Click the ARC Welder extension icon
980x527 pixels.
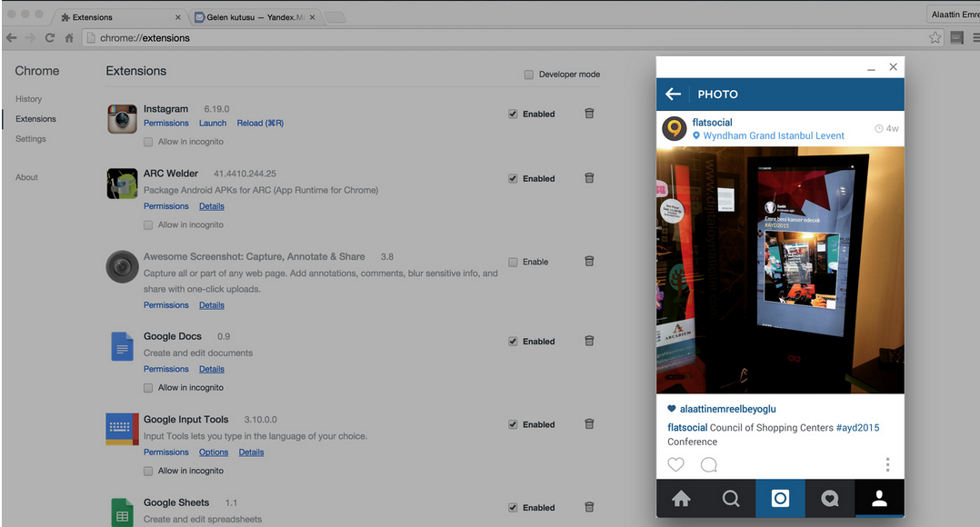pyautogui.click(x=122, y=184)
